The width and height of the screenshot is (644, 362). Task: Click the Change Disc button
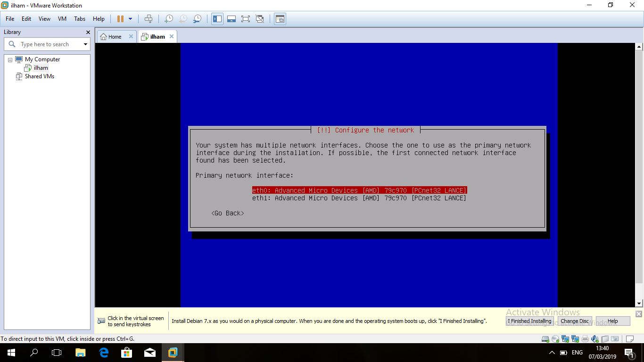point(575,321)
